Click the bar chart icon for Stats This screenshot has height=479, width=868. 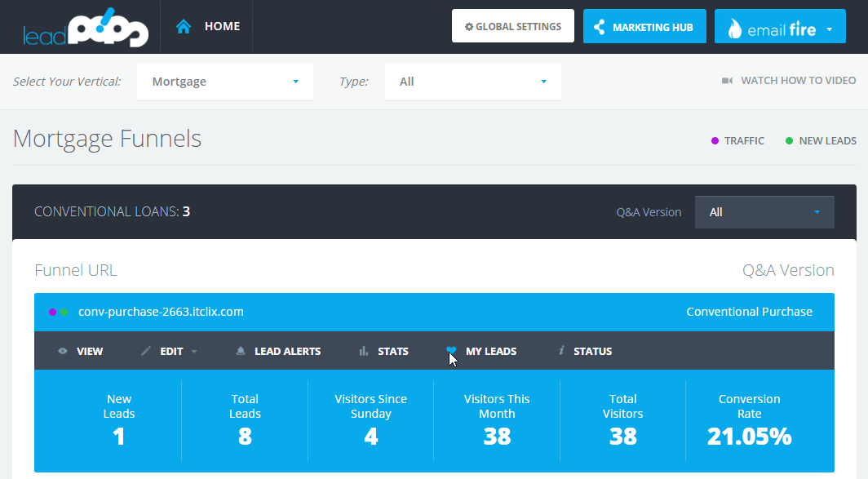[x=364, y=351]
